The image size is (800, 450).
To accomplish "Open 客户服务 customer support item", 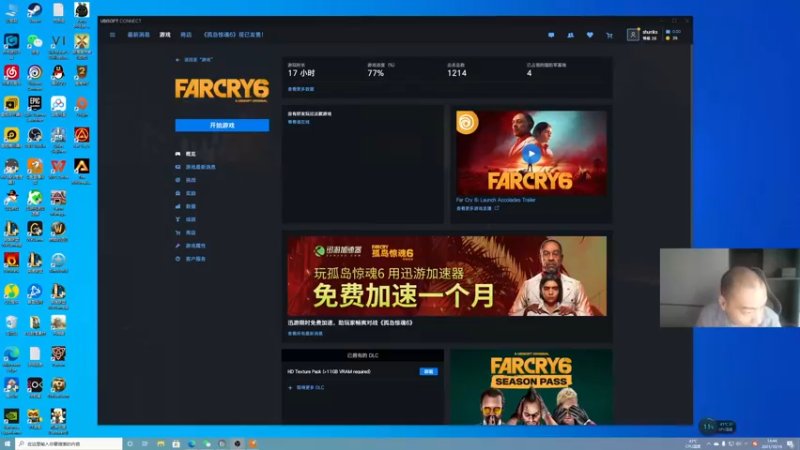I will 190,259.
